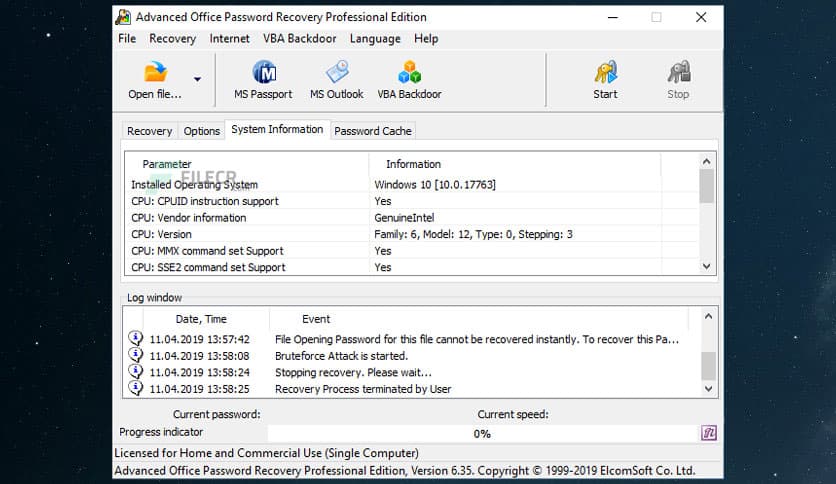Select the CPU: Vendor information row
The image size is (836, 484).
coord(412,217)
